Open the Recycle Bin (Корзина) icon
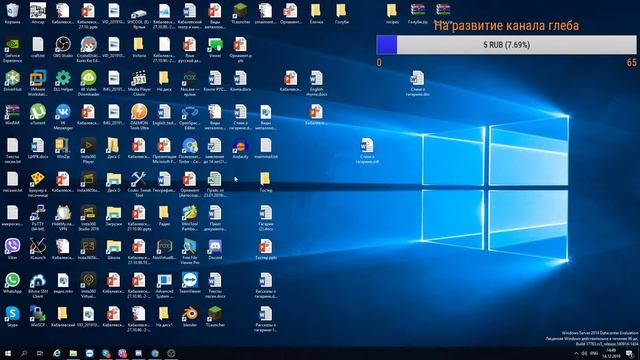The width and height of the screenshot is (640, 360). [x=12, y=13]
